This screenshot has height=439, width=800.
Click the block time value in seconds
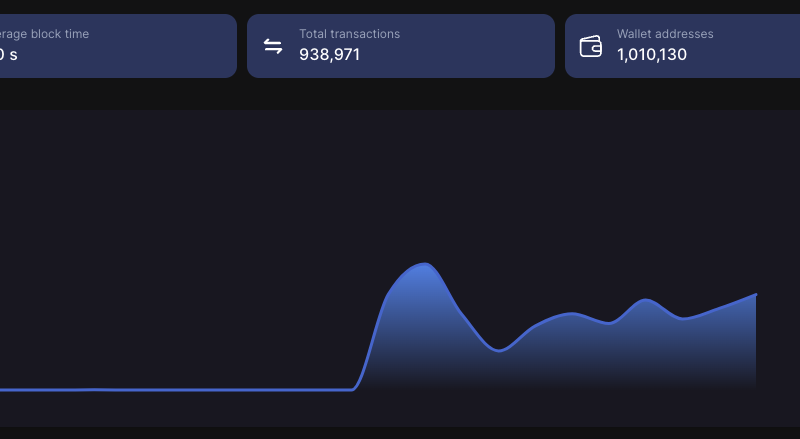coord(8,55)
